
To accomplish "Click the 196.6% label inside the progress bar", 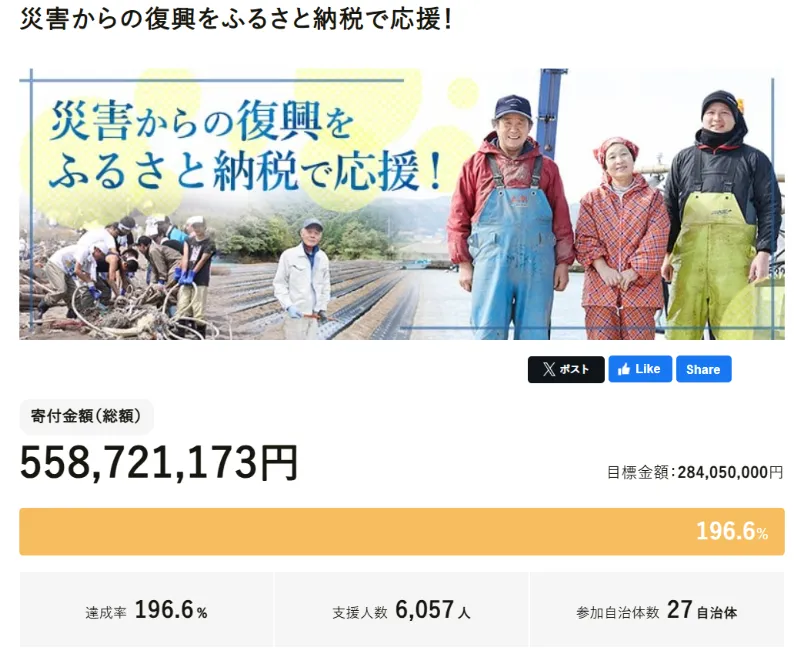I will (x=732, y=532).
